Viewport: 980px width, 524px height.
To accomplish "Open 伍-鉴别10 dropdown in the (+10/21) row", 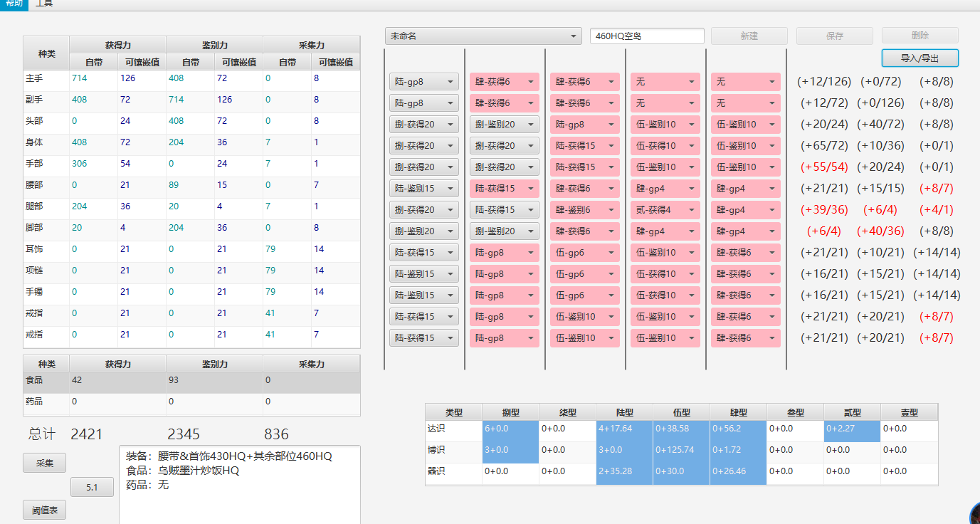I will tap(665, 253).
